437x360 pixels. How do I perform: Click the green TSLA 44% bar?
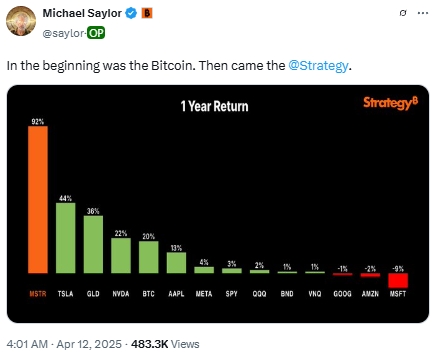65,238
